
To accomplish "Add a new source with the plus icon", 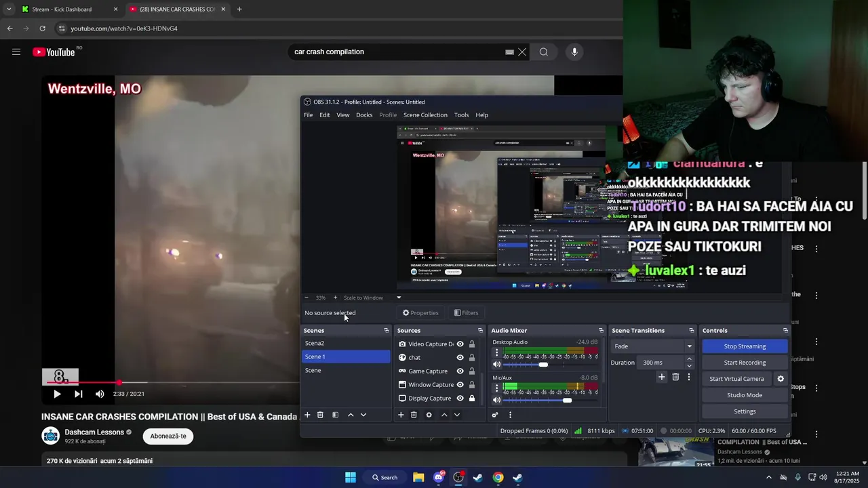I will 401,415.
